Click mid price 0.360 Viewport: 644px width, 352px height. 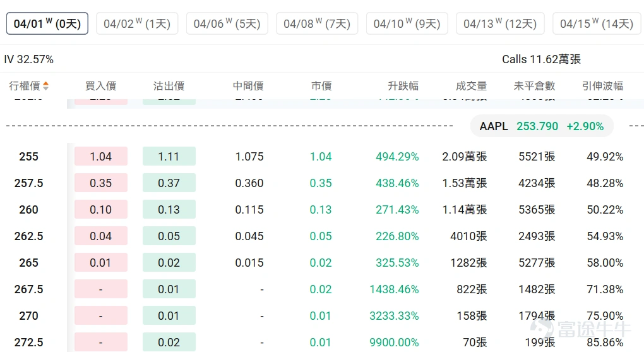coord(249,183)
